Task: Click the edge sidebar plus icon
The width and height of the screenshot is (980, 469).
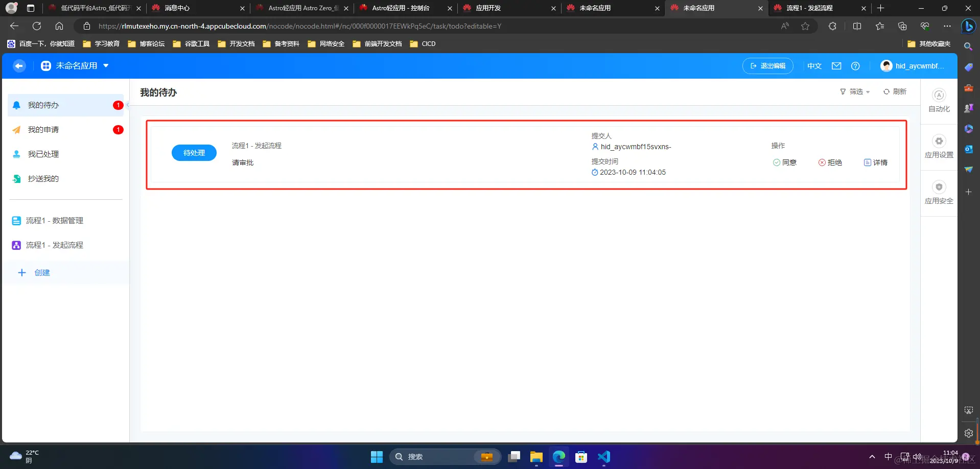Action: (968, 192)
